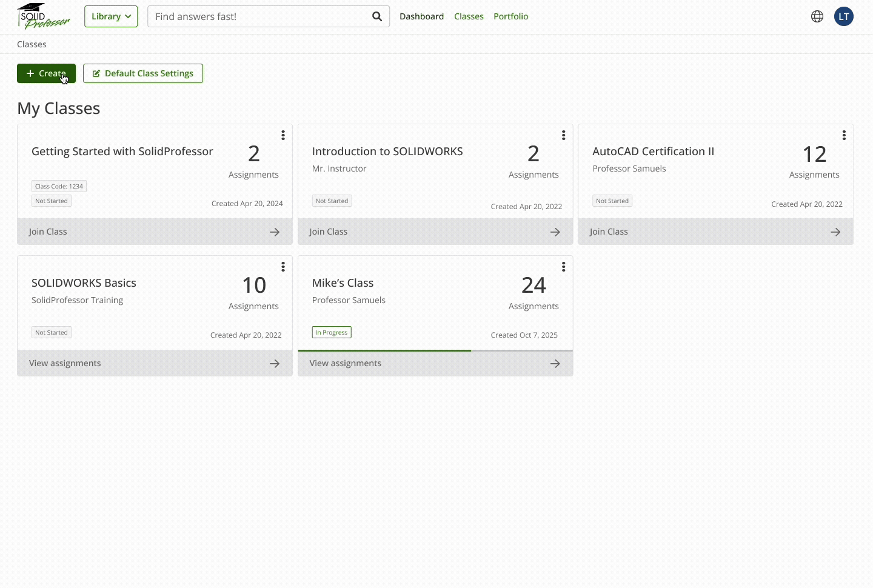The image size is (873, 588).
Task: Click the In Progress badge on Mike's Class
Action: (x=332, y=332)
